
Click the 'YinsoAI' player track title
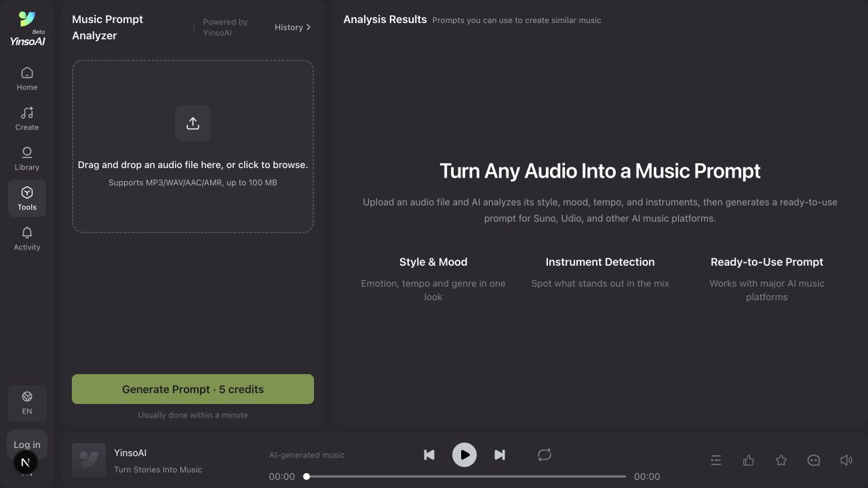[130, 453]
